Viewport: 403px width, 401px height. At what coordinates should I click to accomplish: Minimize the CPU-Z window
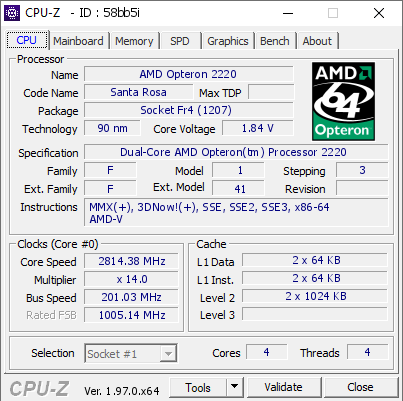point(288,13)
